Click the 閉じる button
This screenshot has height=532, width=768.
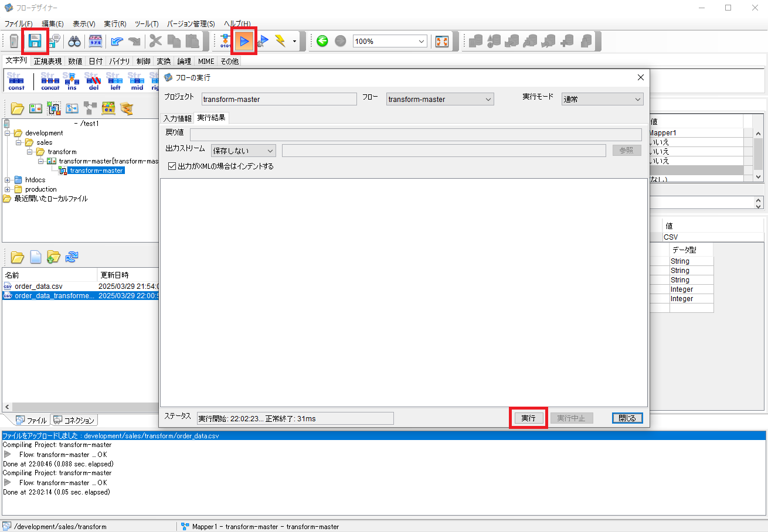(x=627, y=418)
